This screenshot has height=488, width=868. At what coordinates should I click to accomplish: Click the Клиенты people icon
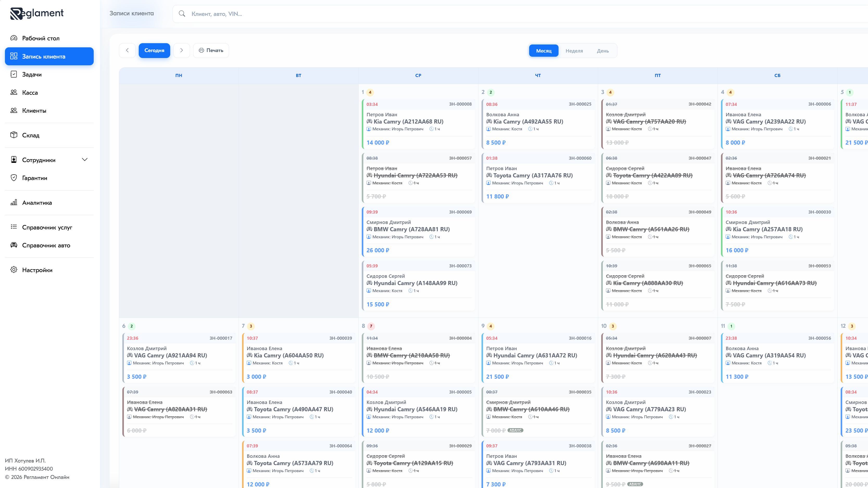14,111
